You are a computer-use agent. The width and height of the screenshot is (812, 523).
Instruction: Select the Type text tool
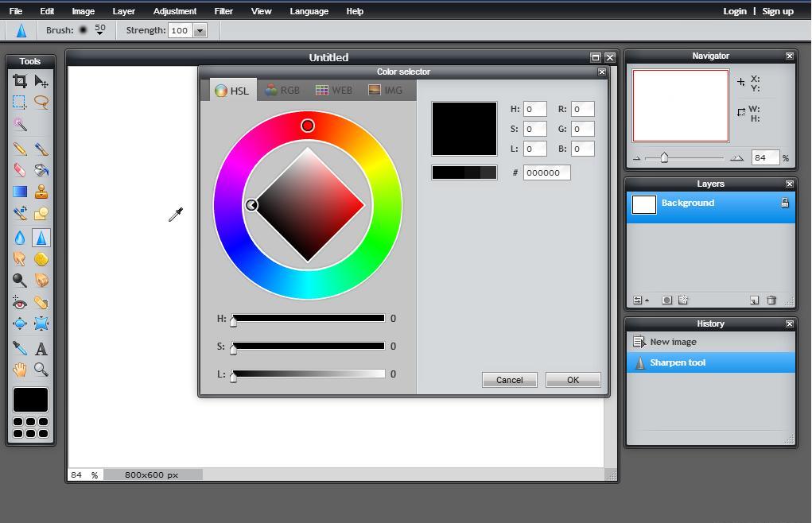pyautogui.click(x=41, y=349)
